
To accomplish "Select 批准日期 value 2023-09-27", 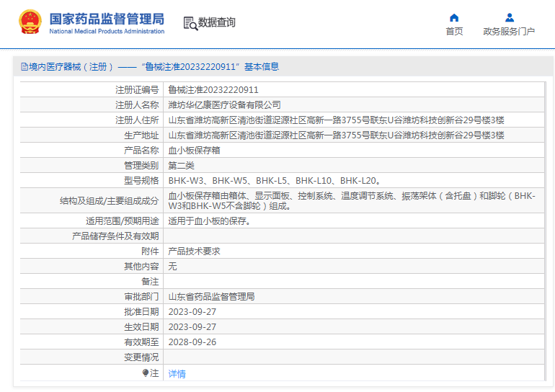I will (x=192, y=312).
